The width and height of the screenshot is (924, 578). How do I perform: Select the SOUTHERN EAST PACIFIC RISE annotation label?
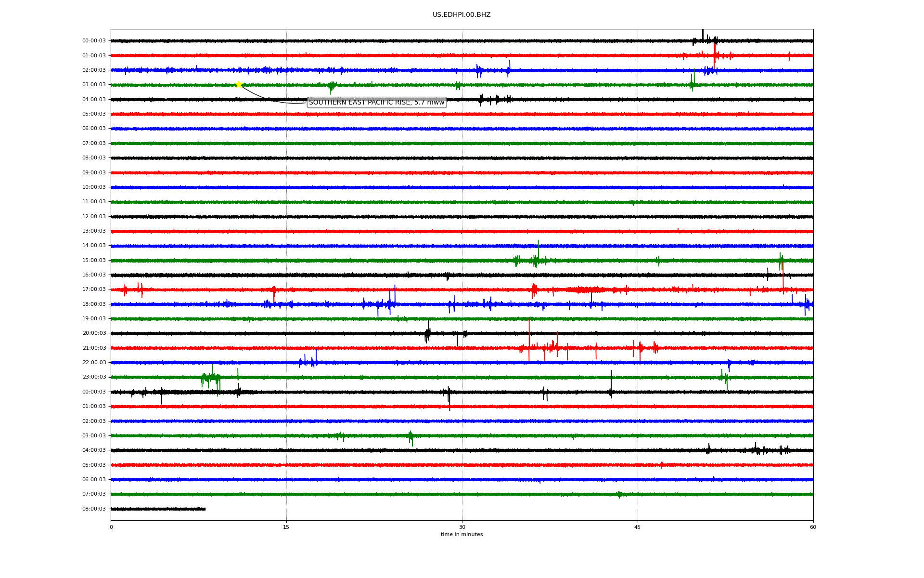coord(376,103)
